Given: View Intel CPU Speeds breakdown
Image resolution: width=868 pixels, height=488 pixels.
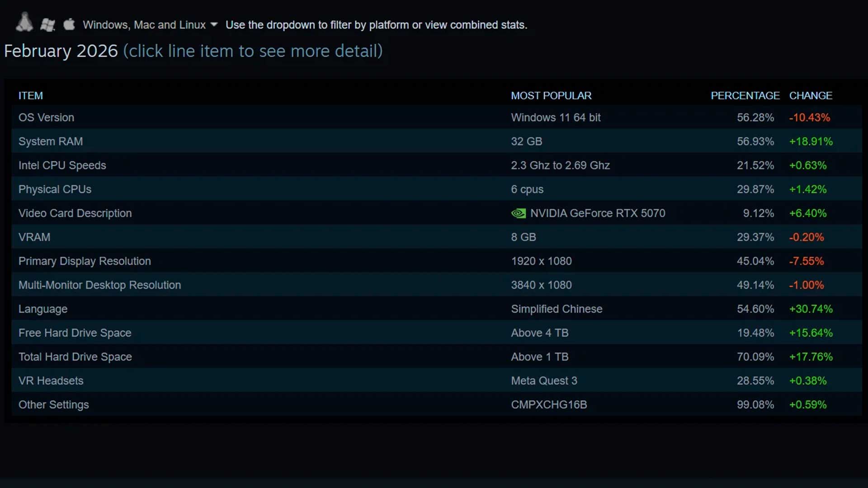Looking at the screenshot, I should [x=181, y=165].
